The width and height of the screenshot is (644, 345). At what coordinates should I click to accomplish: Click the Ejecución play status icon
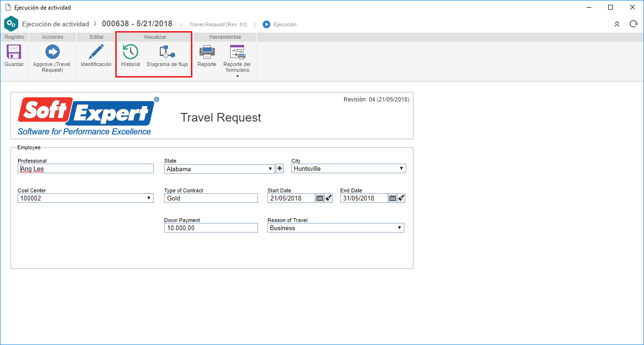pos(266,24)
